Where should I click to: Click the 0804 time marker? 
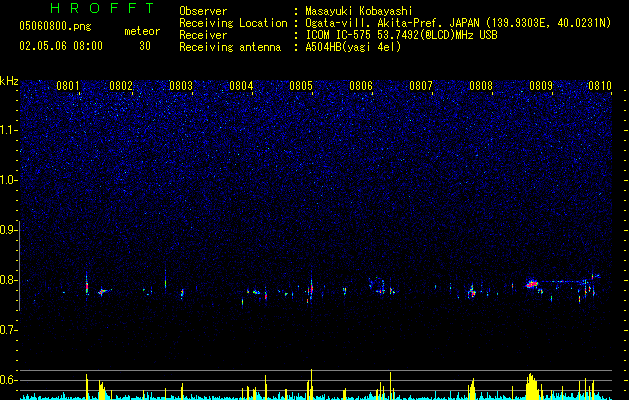tap(241, 86)
